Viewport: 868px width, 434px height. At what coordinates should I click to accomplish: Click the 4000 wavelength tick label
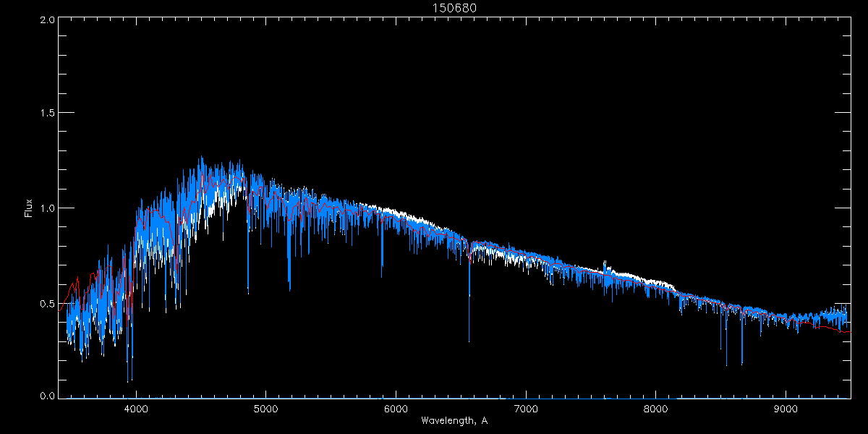pos(136,409)
